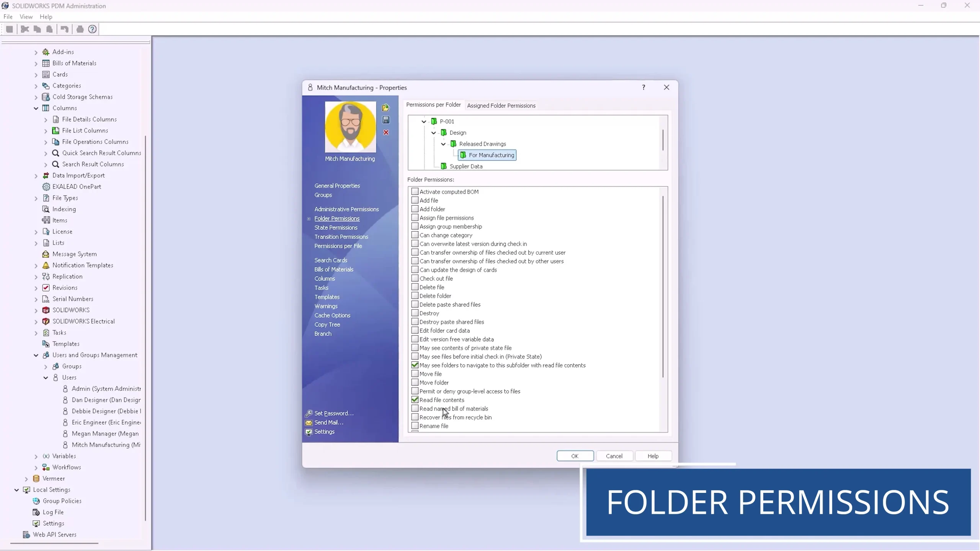Open the help question mark icon in toolbar
The height and width of the screenshot is (551, 980).
pyautogui.click(x=92, y=29)
